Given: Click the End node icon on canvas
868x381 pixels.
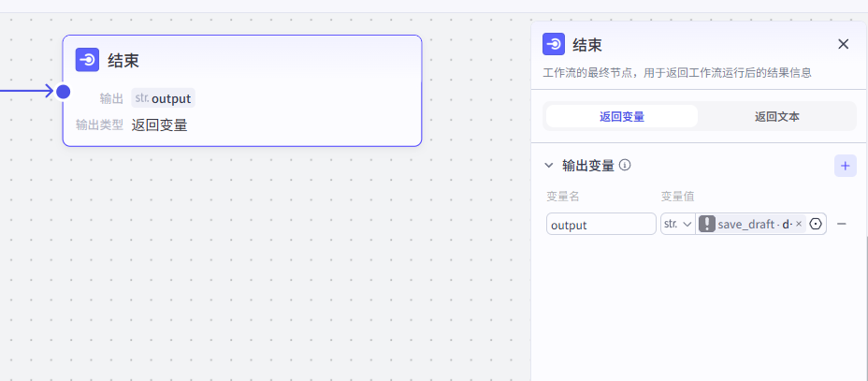Looking at the screenshot, I should tap(88, 60).
